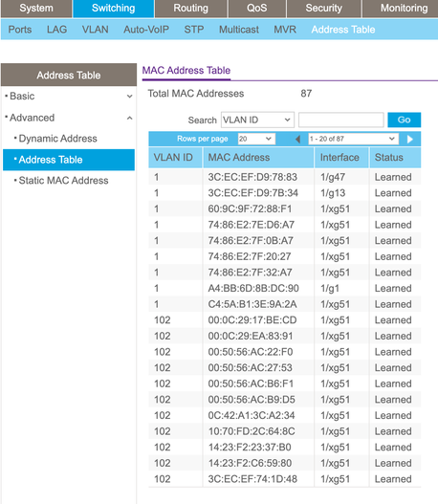Image resolution: width=438 pixels, height=504 pixels.
Task: Select the MAC Address Table tab heading
Action: pos(186,71)
